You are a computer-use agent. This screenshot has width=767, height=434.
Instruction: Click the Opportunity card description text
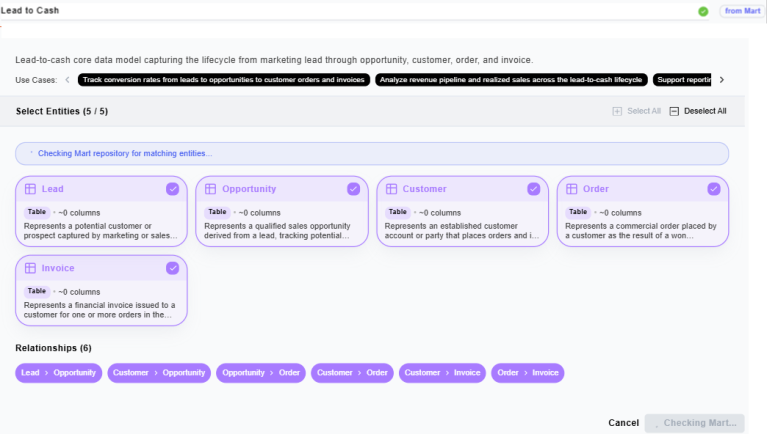[x=277, y=231]
